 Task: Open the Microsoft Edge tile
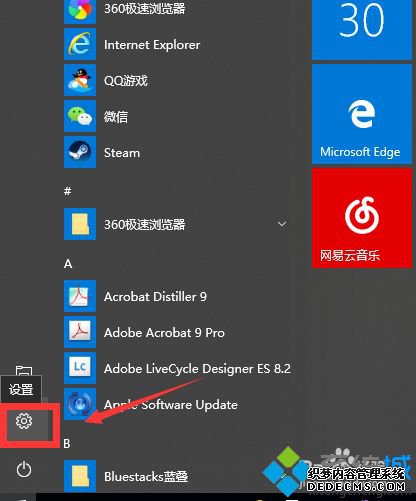362,114
